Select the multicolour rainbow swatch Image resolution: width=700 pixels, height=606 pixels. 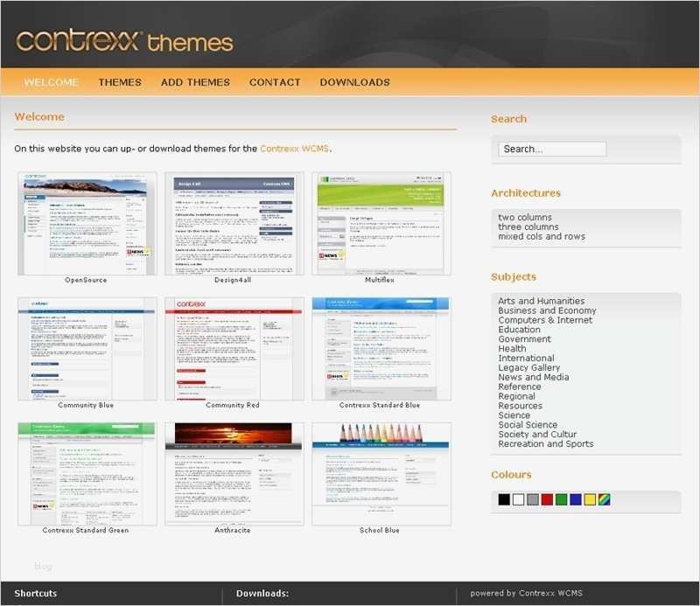[x=604, y=498]
